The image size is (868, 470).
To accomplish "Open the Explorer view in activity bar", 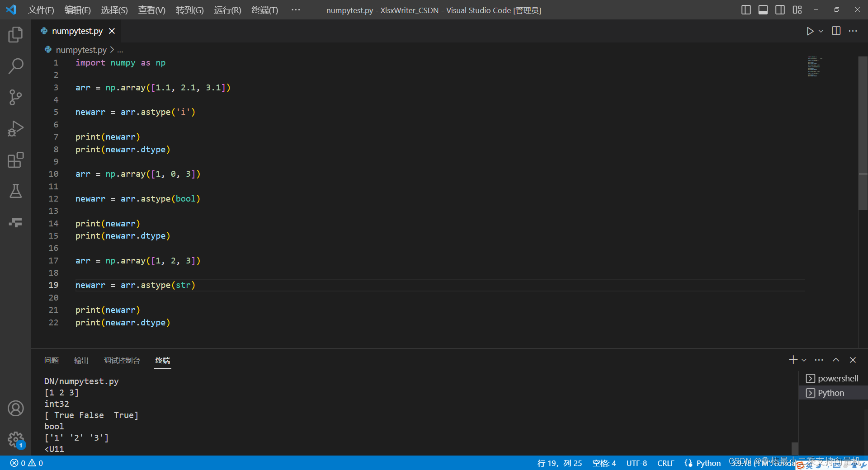I will coord(15,34).
